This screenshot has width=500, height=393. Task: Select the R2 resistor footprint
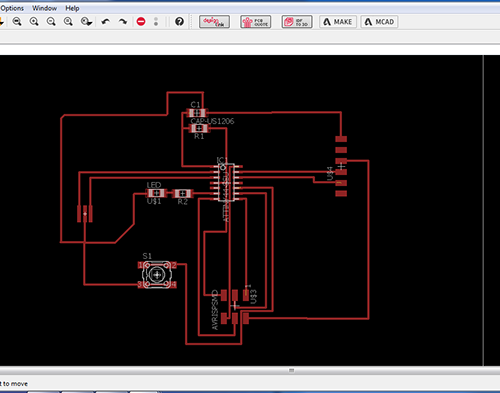coord(182,193)
